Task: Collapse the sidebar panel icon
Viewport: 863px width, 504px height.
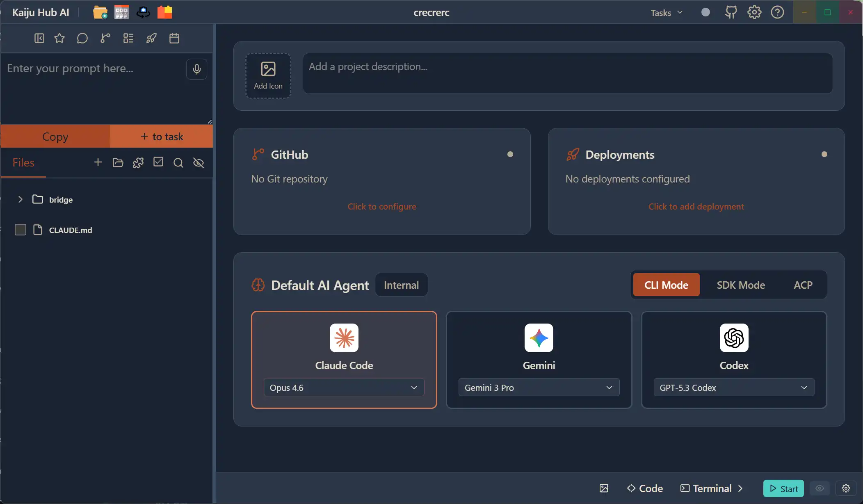Action: tap(39, 38)
